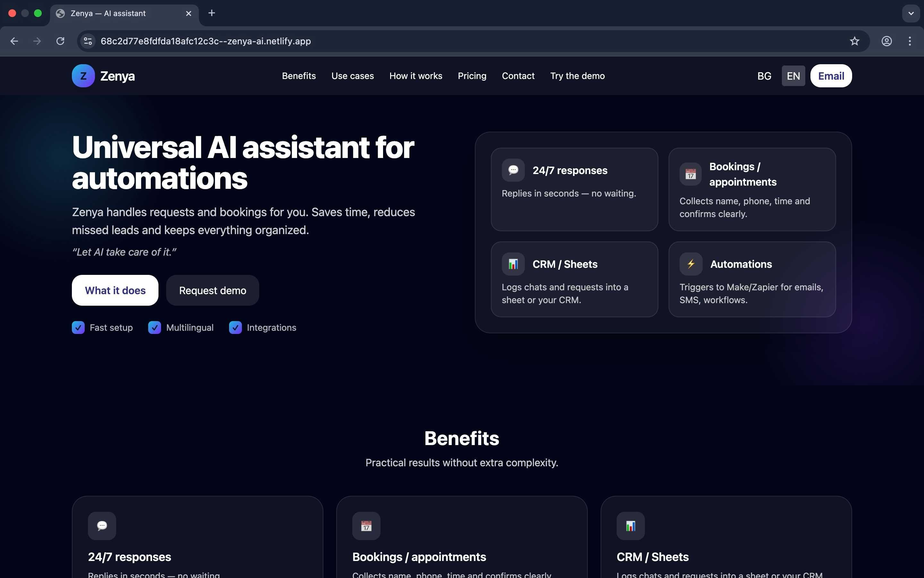Click the calendar icon in Benefits section card
This screenshot has height=578, width=924.
tap(366, 526)
